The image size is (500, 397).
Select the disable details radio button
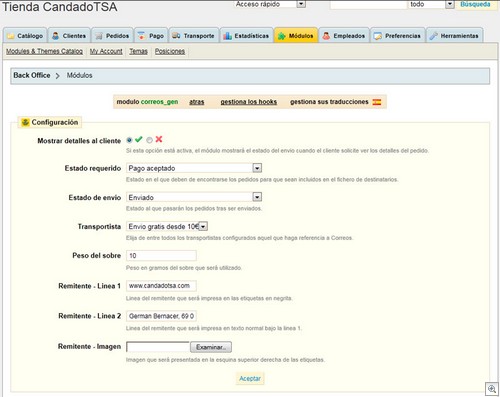149,140
